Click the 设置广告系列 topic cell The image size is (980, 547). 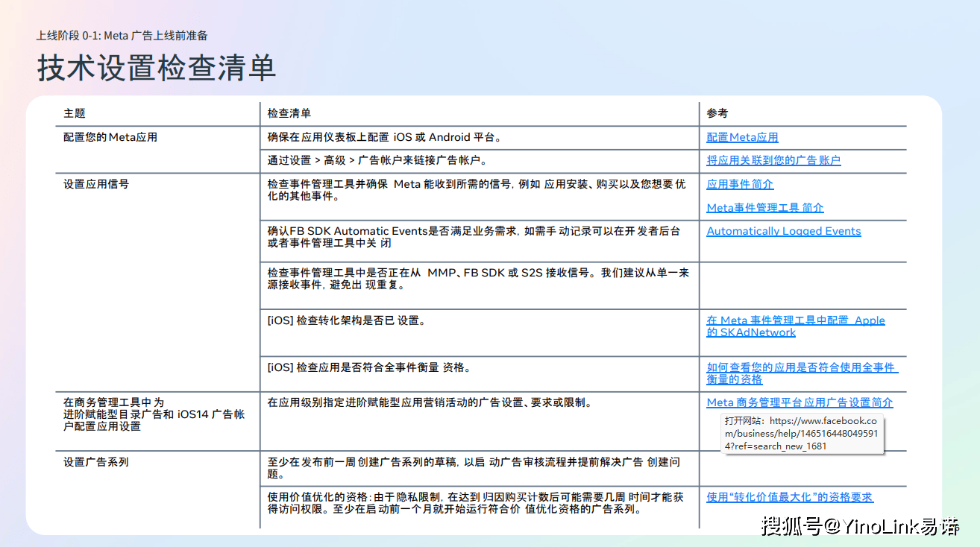[96, 462]
